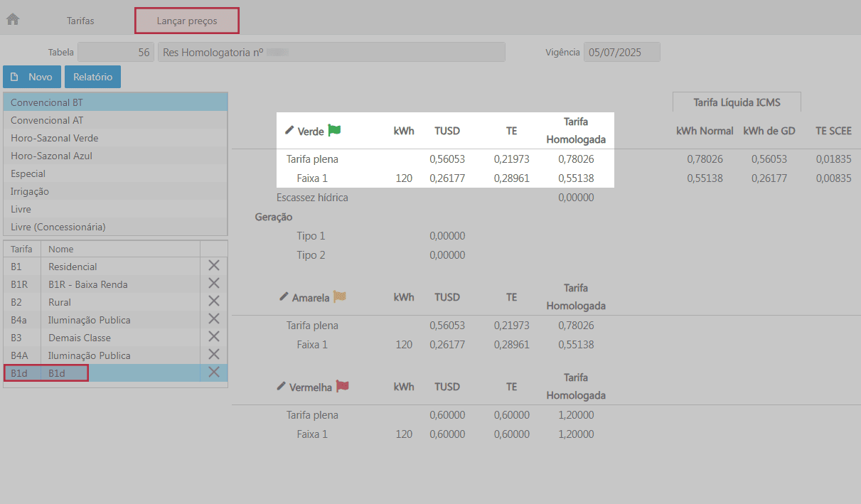The width and height of the screenshot is (861, 504).
Task: Click the pencil edit icon beside Amarela
Action: tap(284, 296)
